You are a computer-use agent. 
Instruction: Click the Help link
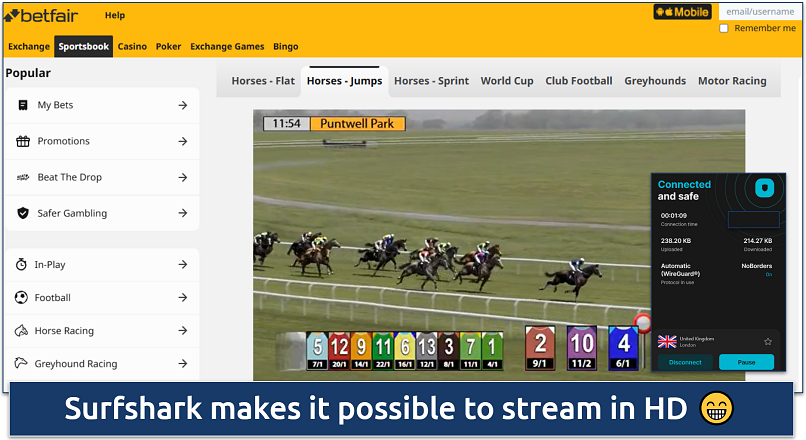115,15
